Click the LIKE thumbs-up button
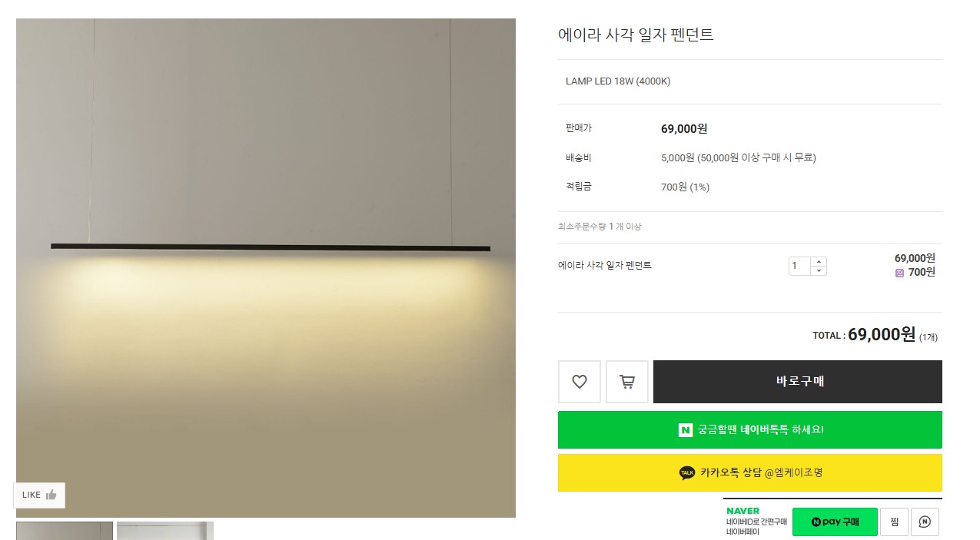The width and height of the screenshot is (980, 540). coord(39,495)
